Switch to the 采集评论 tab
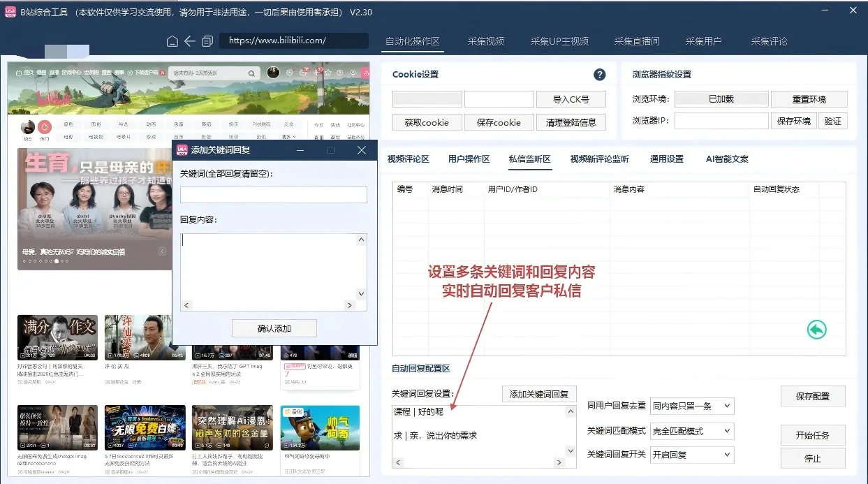Image resolution: width=868 pixels, height=484 pixels. pos(770,41)
